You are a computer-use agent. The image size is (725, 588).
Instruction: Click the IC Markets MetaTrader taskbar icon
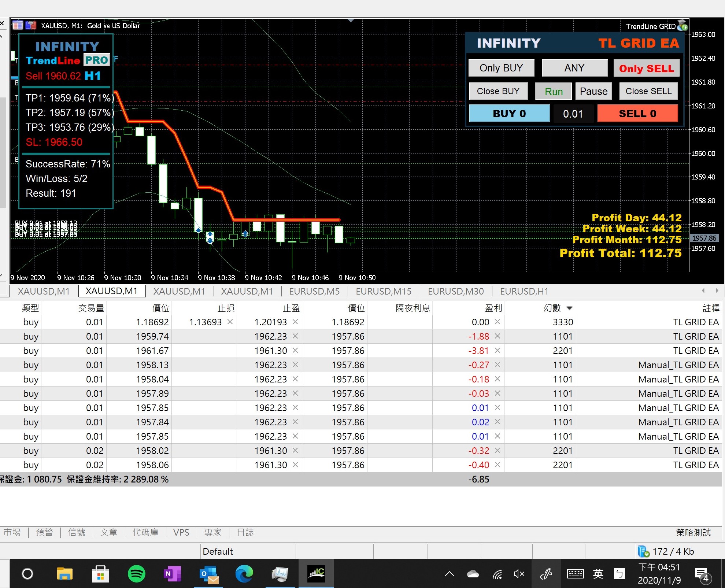[x=316, y=573]
